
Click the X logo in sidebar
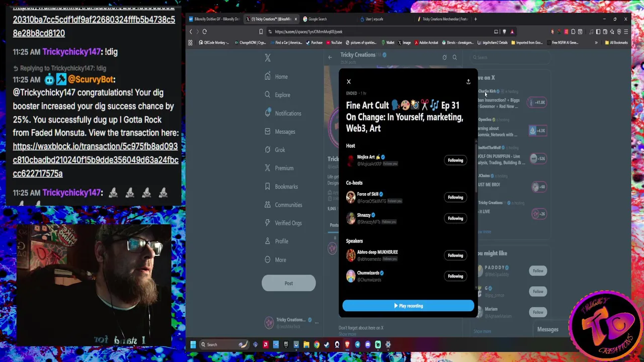pos(268,58)
